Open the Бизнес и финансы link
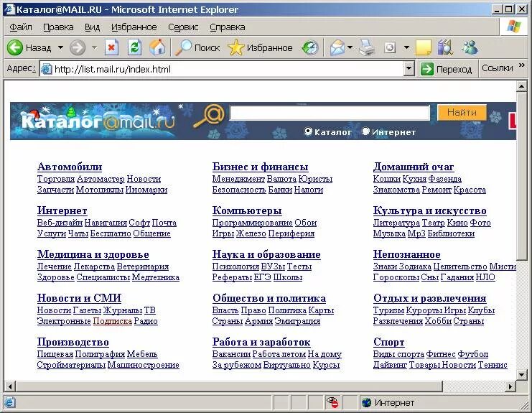Image resolution: width=532 pixels, height=413 pixels. click(260, 167)
